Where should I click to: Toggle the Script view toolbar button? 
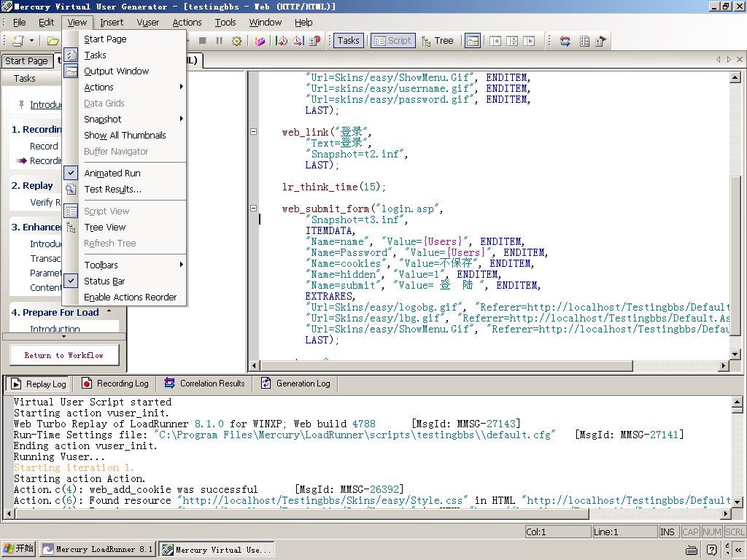pos(393,41)
